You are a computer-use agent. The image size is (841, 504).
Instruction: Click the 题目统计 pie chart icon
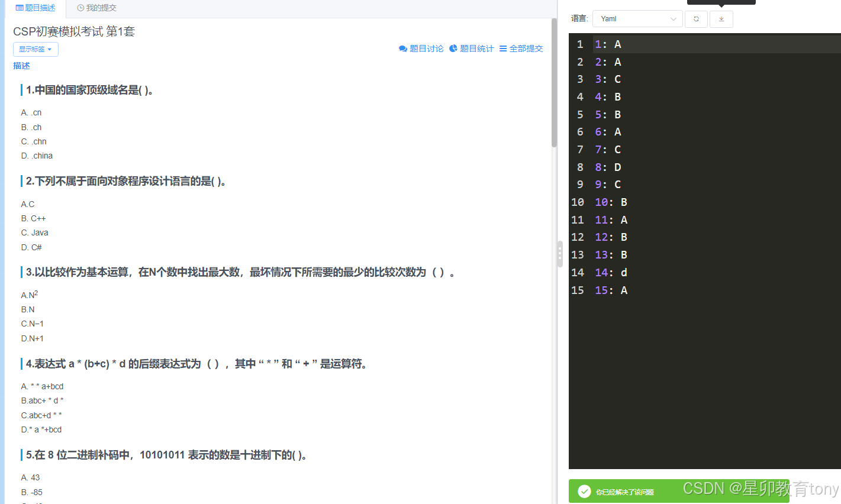[453, 49]
